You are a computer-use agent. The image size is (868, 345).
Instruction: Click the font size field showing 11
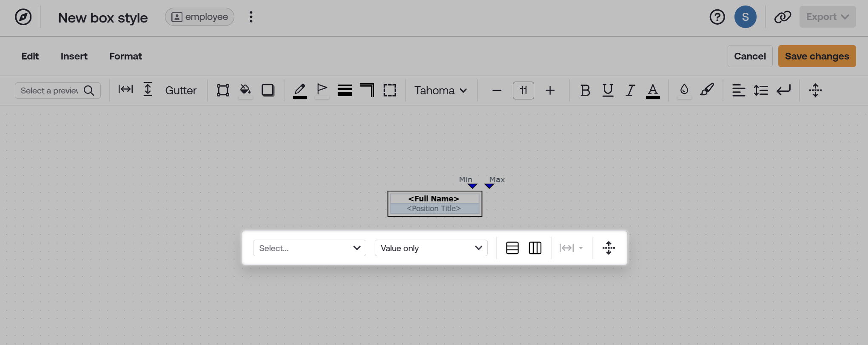click(x=524, y=90)
